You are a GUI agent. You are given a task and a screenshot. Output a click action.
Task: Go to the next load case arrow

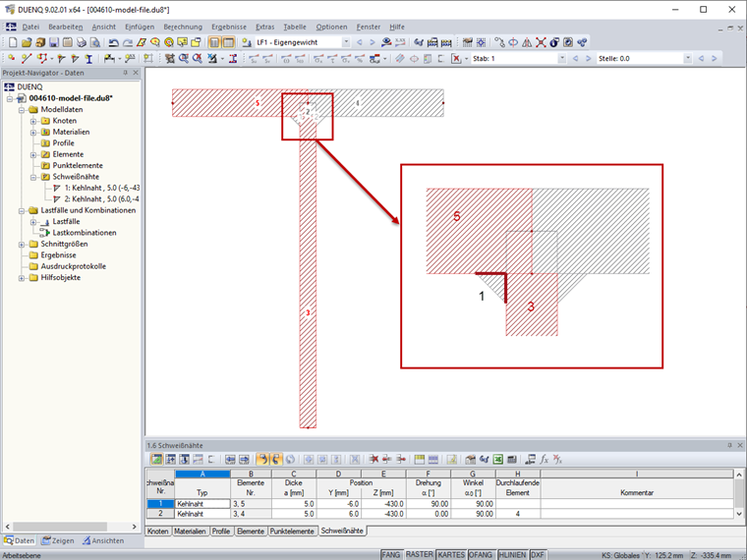pos(373,42)
